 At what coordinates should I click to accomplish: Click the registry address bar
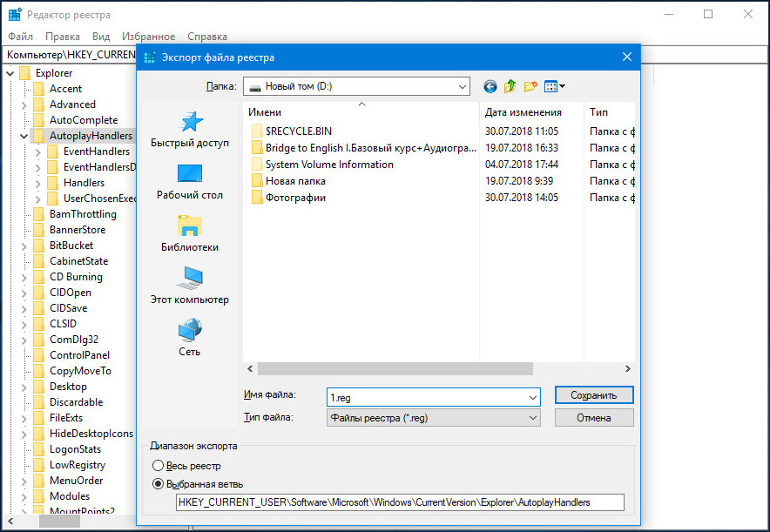[71, 55]
